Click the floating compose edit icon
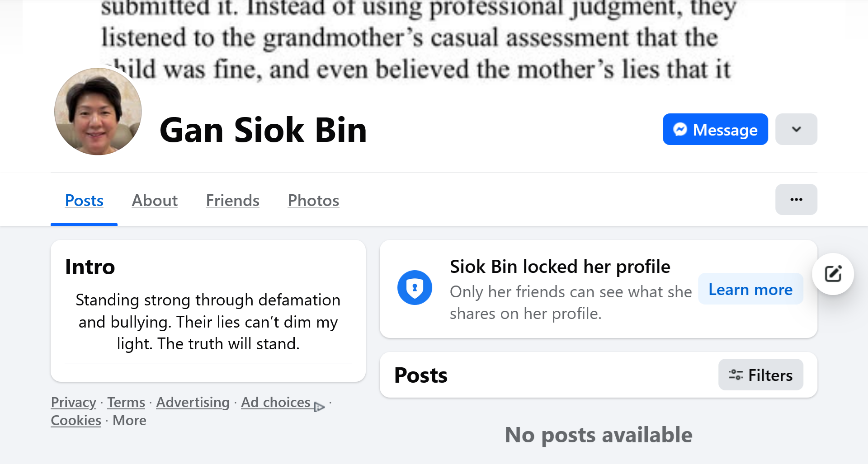Image resolution: width=868 pixels, height=464 pixels. click(833, 274)
